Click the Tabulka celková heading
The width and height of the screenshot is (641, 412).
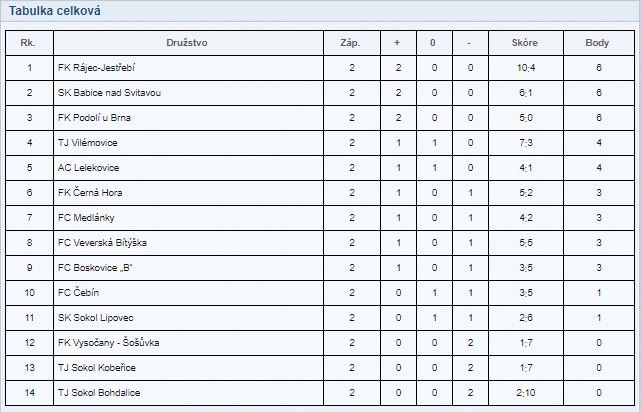point(55,11)
